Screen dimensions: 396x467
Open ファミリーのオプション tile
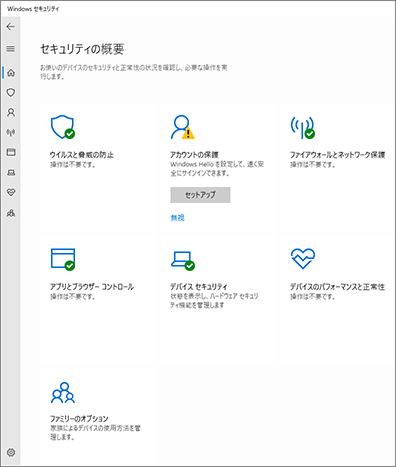point(79,419)
